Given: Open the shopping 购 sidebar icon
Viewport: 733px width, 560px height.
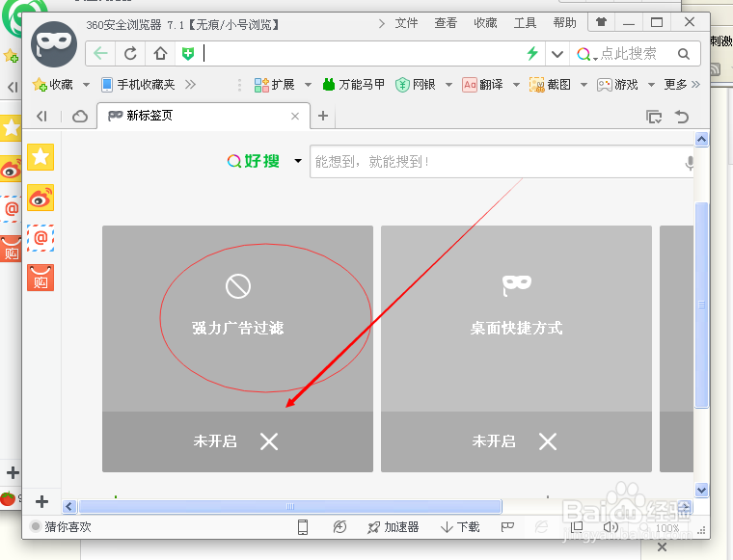Looking at the screenshot, I should (x=41, y=278).
